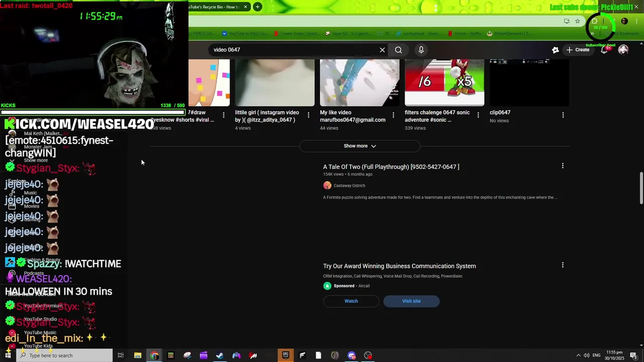Open a new browser tab
Image resolution: width=644 pixels, height=362 pixels.
(257, 7)
